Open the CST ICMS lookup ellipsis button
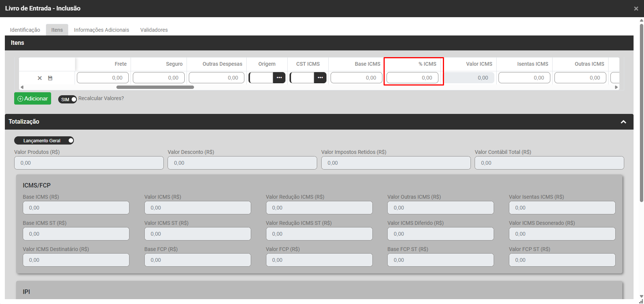Image resolution: width=644 pixels, height=304 pixels. click(x=320, y=78)
